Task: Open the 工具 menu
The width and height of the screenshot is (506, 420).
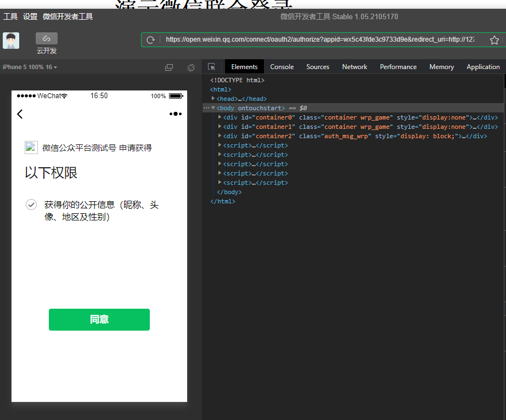Action: [10, 16]
